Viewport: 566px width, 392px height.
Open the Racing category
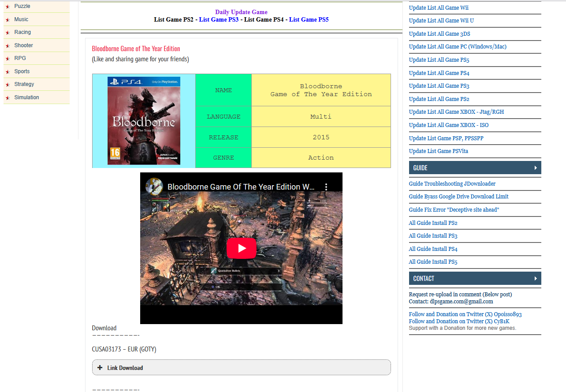(x=22, y=32)
